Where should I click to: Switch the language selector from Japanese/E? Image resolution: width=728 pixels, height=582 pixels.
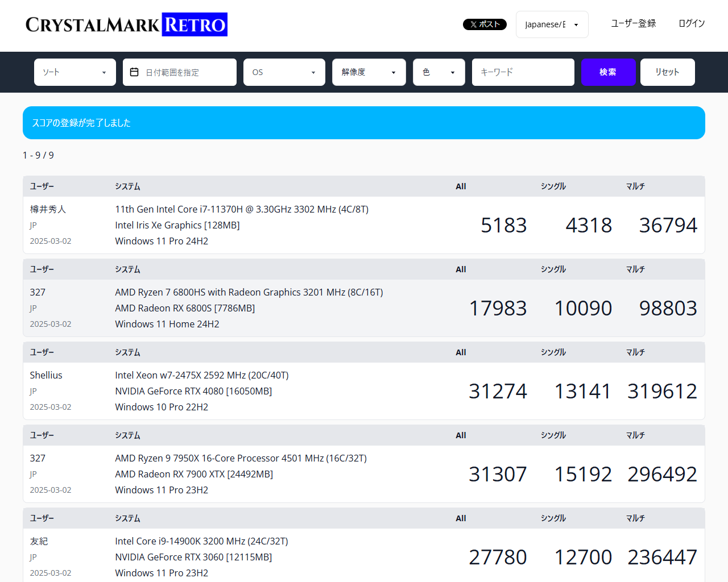552,24
